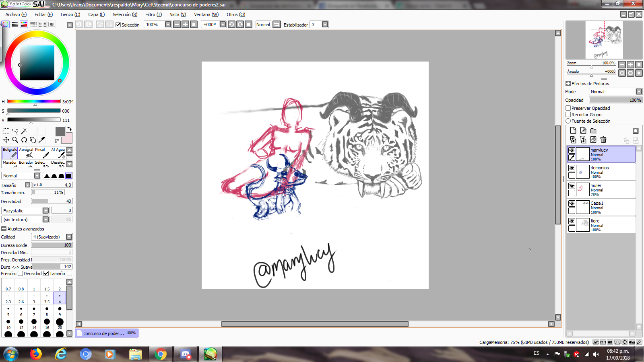The height and width of the screenshot is (362, 644).
Task: Delete the selected layer (trash icon)
Action: point(603,140)
